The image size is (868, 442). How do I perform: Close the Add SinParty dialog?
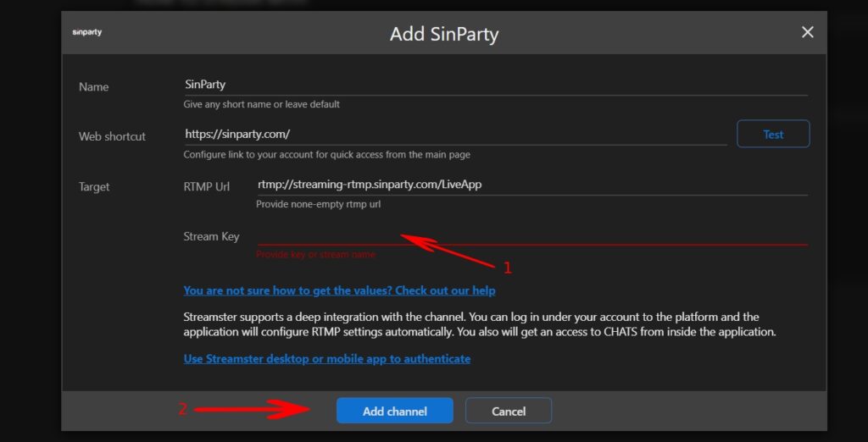(x=808, y=33)
